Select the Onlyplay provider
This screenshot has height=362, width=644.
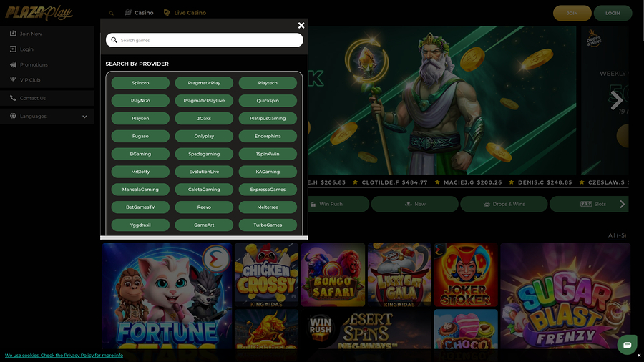click(204, 136)
